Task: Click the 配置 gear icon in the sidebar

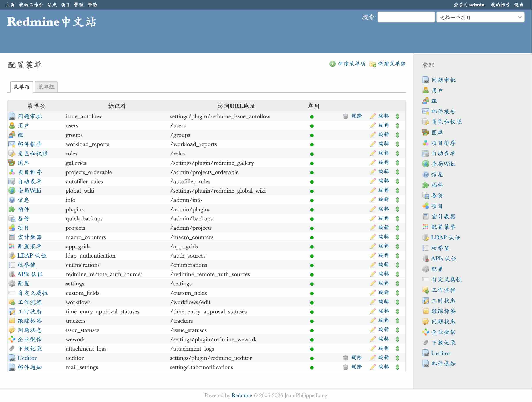Action: pyautogui.click(x=426, y=269)
